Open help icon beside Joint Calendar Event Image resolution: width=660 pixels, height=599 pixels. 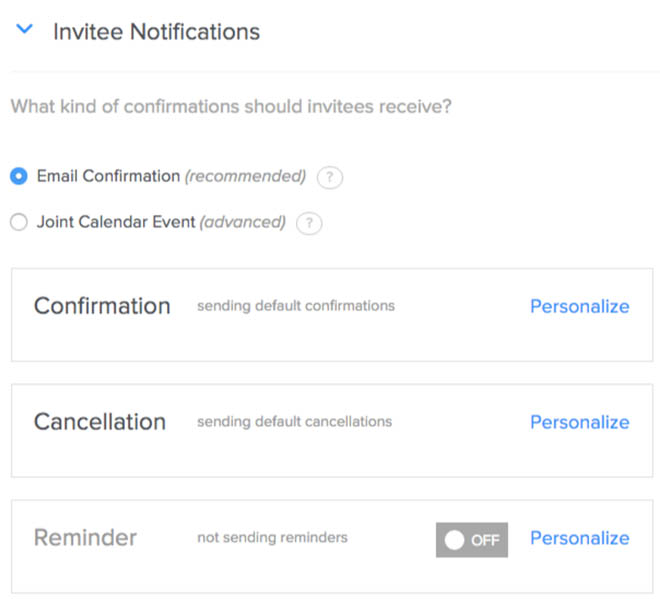pyautogui.click(x=310, y=223)
